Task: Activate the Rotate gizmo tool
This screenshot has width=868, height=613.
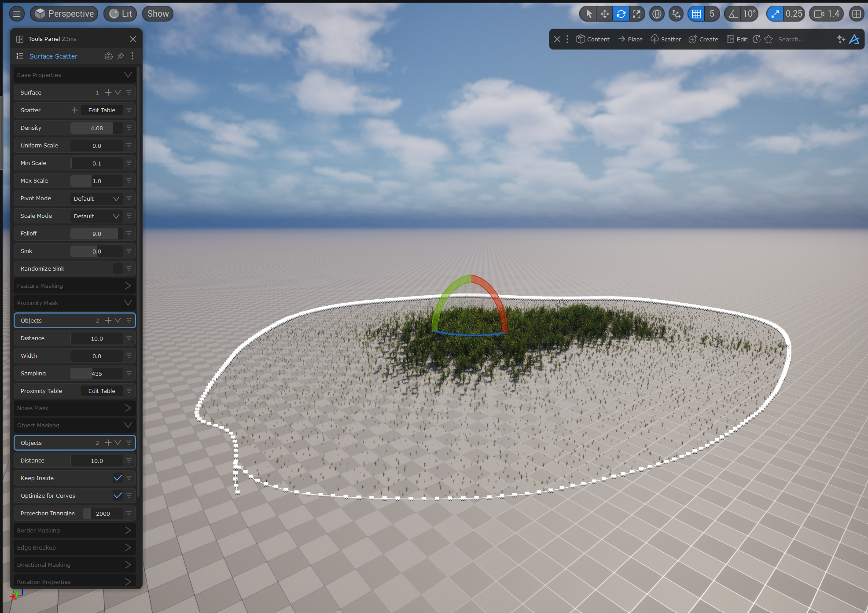Action: [x=621, y=14]
